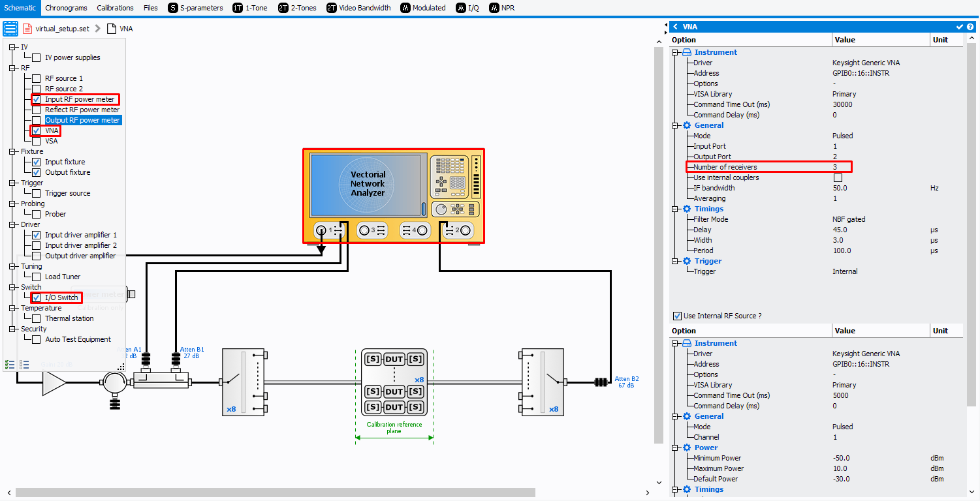Enable the IV power supplies checkbox
Image resolution: width=980 pixels, height=501 pixels.
click(x=37, y=57)
